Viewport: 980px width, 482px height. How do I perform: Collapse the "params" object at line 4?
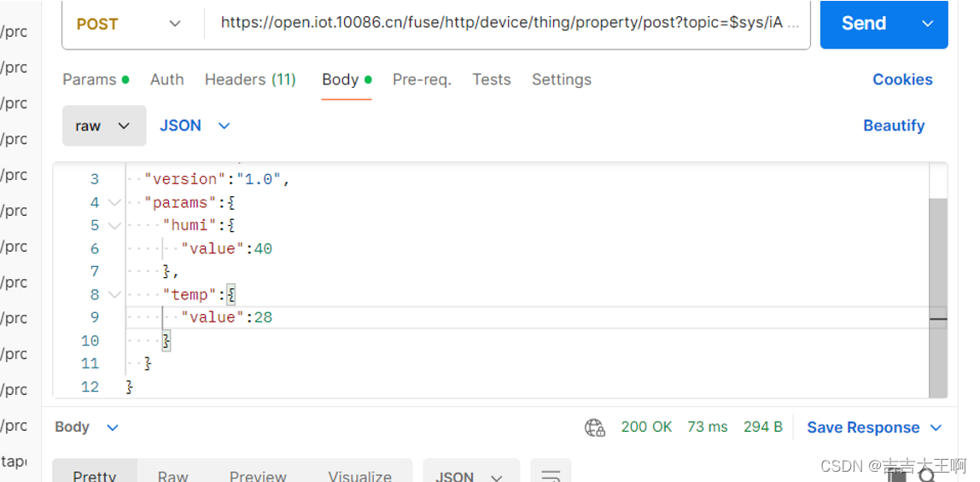114,202
